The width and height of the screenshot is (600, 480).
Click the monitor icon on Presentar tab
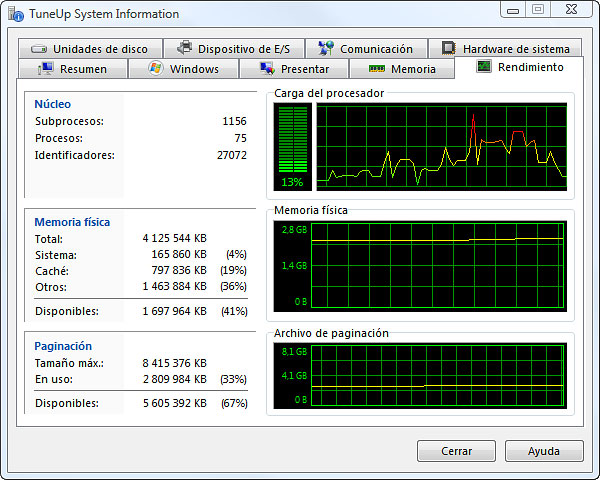(267, 69)
